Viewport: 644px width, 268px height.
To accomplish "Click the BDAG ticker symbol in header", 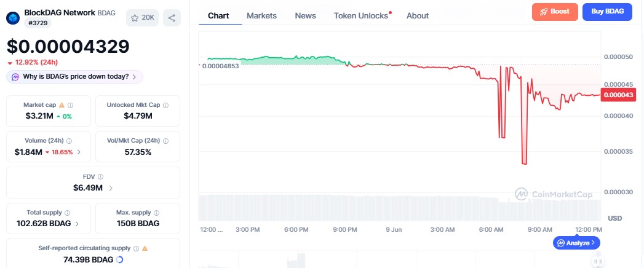I will point(106,13).
